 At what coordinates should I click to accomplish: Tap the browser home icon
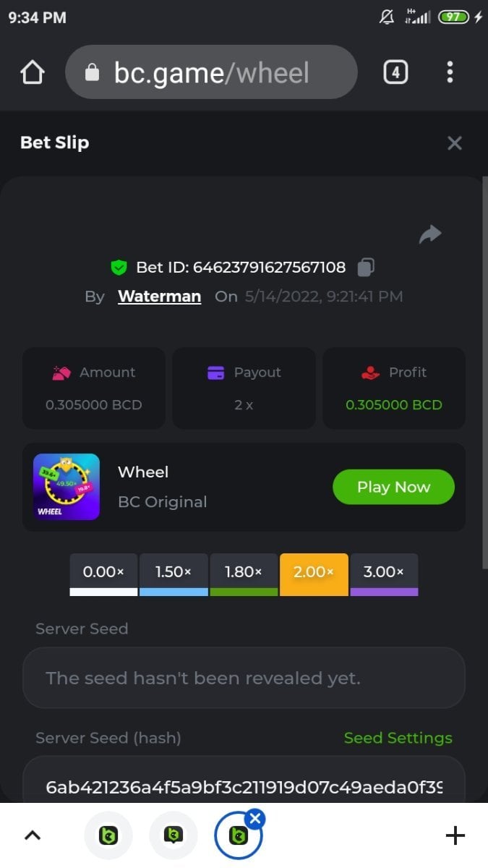[x=33, y=72]
